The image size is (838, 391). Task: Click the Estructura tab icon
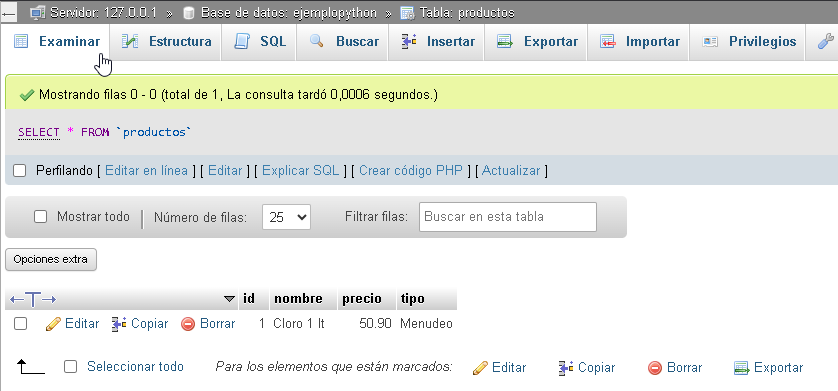[x=130, y=42]
